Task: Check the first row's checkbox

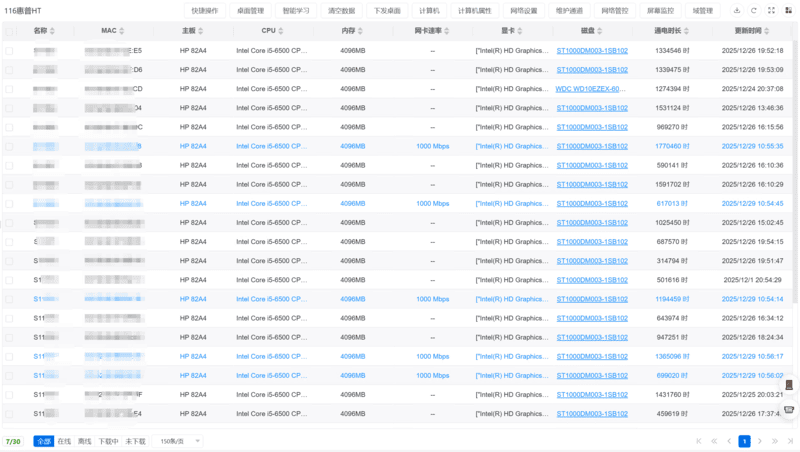Action: coord(10,50)
